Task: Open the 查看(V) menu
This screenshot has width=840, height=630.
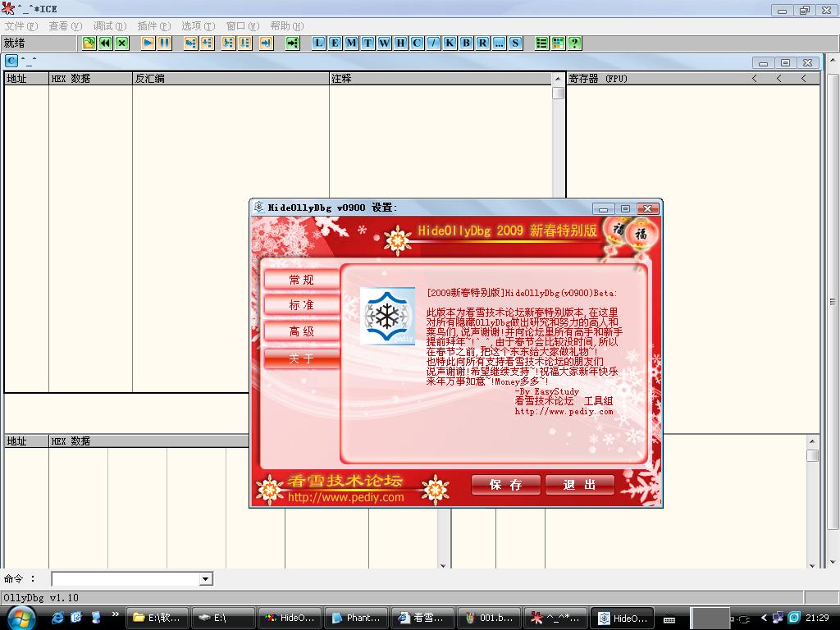Action: pos(66,26)
